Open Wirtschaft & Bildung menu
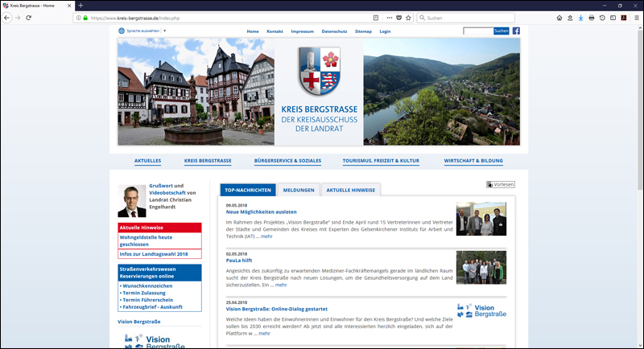This screenshot has height=349, width=644. (x=473, y=161)
